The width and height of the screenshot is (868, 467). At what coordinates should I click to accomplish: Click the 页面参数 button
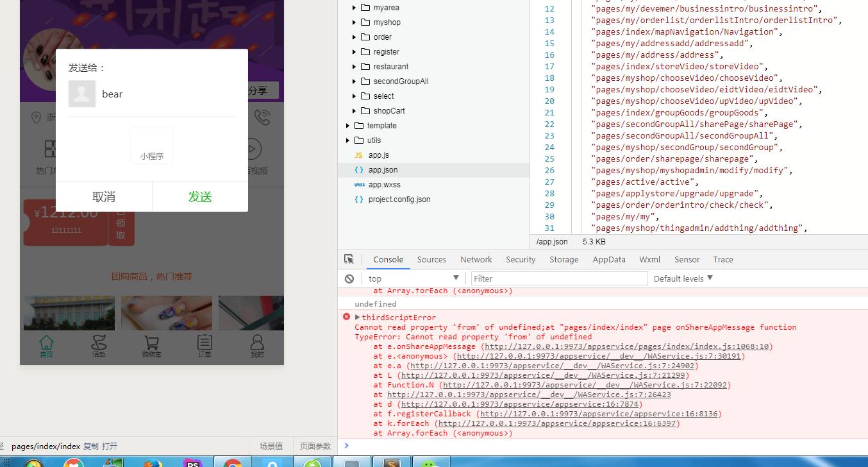click(x=315, y=446)
